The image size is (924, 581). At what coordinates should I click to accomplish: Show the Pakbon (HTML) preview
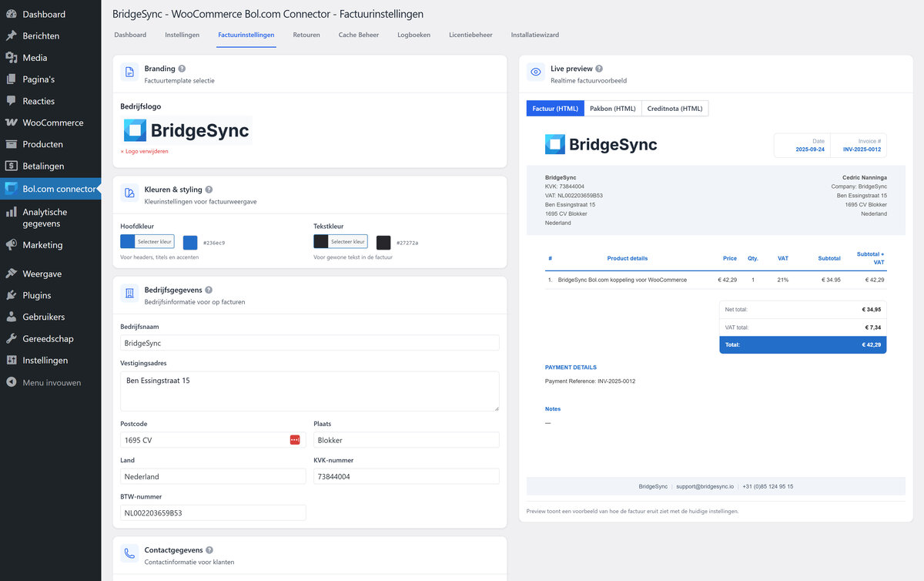612,109
